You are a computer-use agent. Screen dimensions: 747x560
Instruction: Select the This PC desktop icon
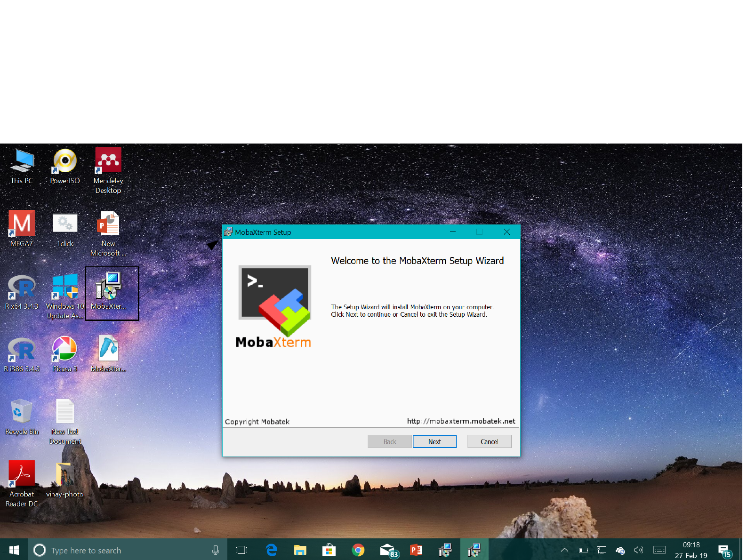click(22, 167)
